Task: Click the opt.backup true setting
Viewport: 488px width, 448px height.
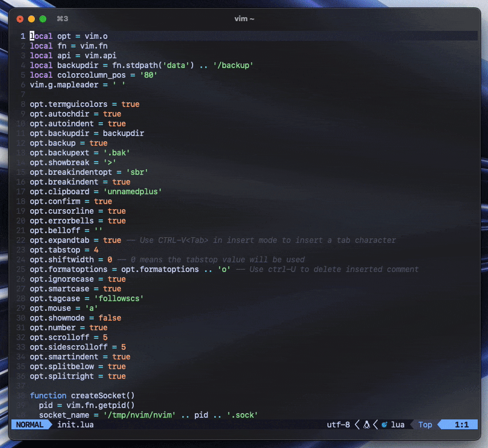Action: (x=97, y=143)
